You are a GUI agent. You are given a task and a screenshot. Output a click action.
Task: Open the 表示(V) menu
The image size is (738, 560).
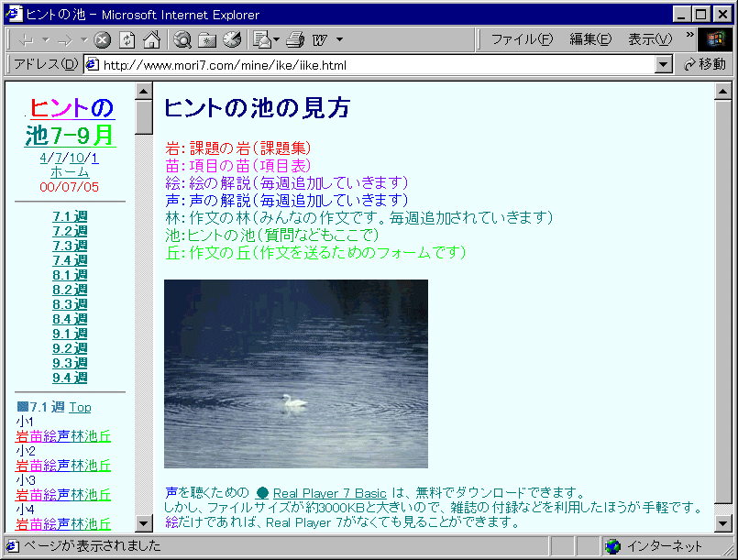[649, 39]
